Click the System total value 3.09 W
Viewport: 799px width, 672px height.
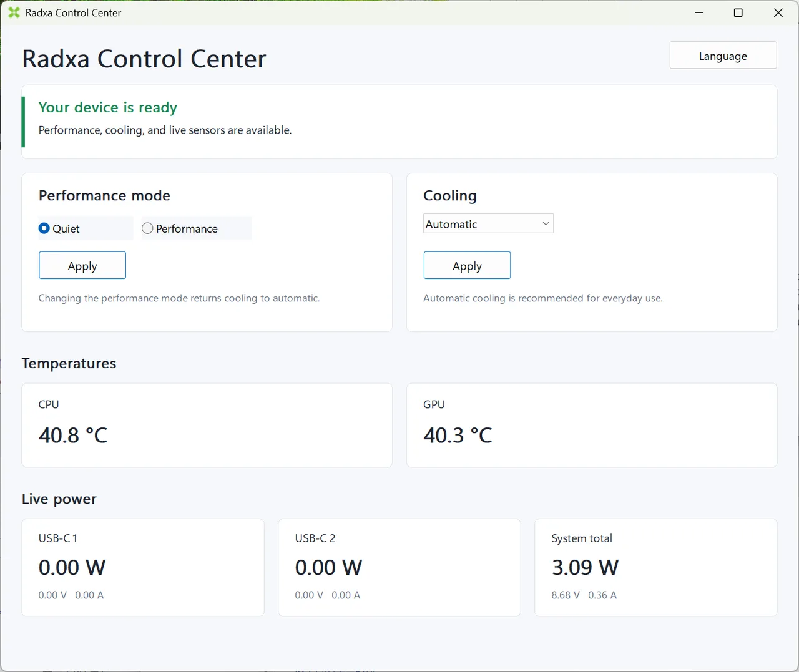(585, 567)
